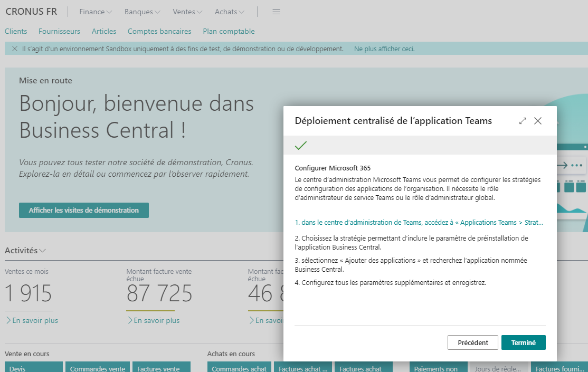Open the Jours de règle tile
This screenshot has height=372, width=588.
[x=499, y=368]
